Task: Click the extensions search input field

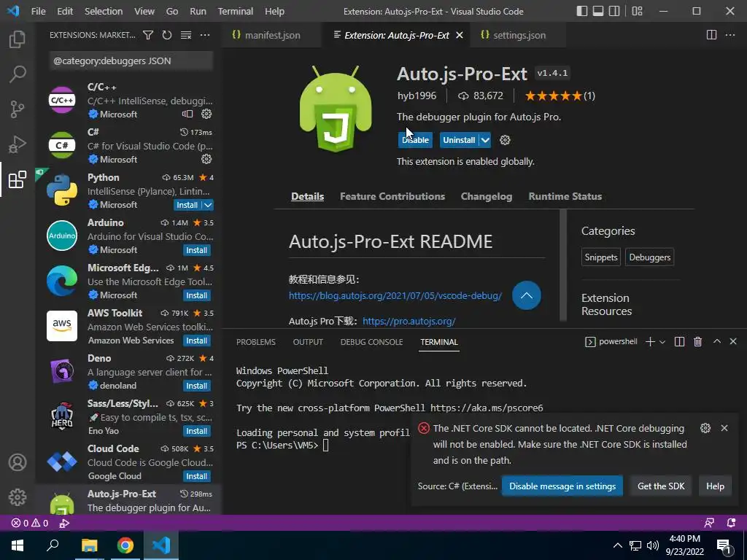Action: tap(131, 61)
